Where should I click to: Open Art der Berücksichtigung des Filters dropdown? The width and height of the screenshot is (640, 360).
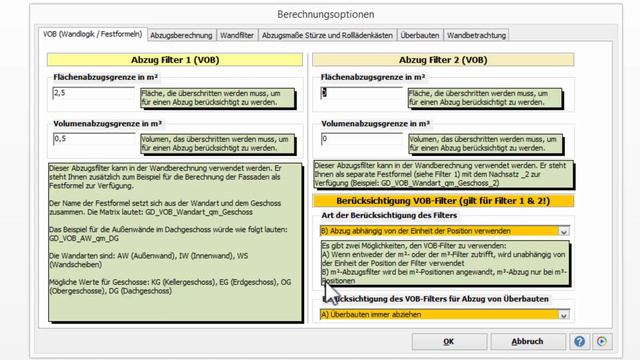(x=444, y=231)
